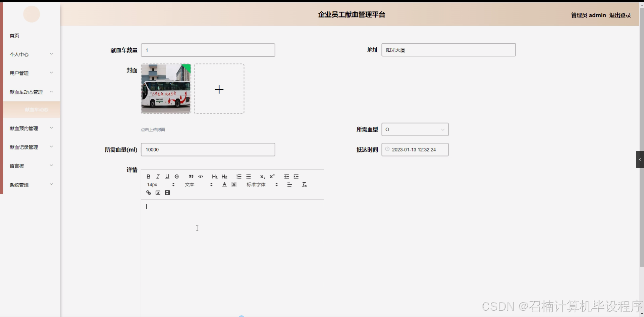Click the uploaded blood bus cover thumbnail
This screenshot has width=644, height=317.
pyautogui.click(x=166, y=89)
